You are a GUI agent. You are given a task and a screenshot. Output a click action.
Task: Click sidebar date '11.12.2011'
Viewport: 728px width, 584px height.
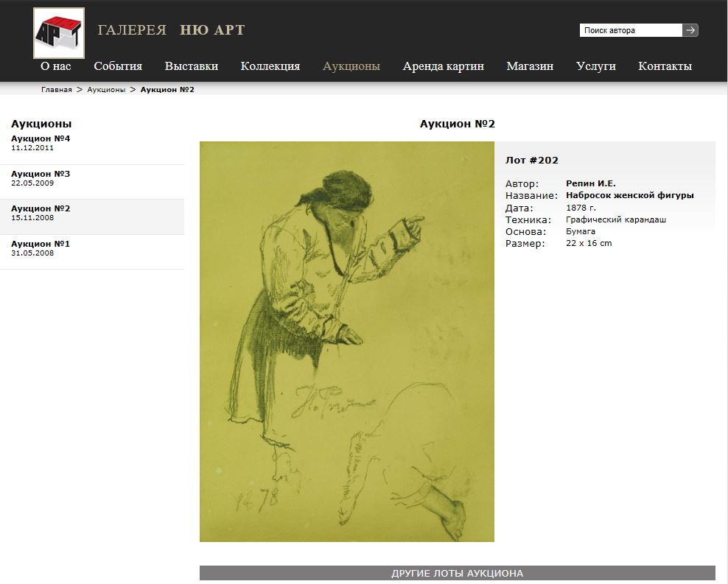(32, 148)
